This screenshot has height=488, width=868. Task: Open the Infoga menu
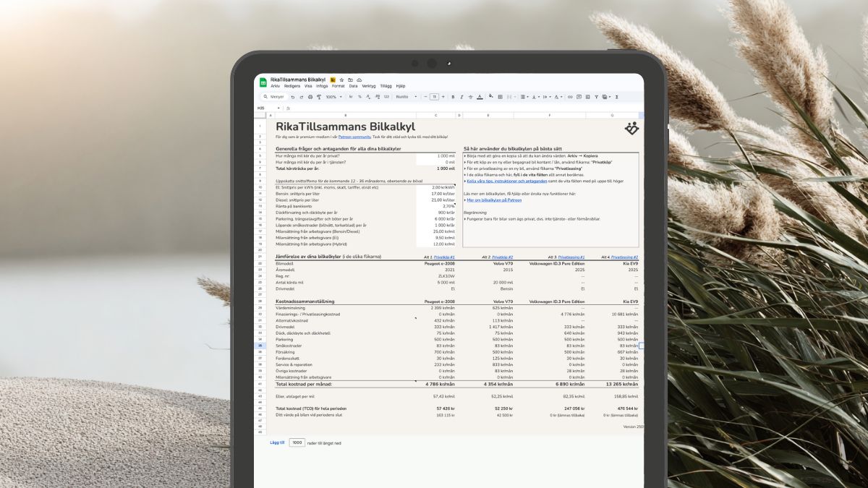point(322,86)
